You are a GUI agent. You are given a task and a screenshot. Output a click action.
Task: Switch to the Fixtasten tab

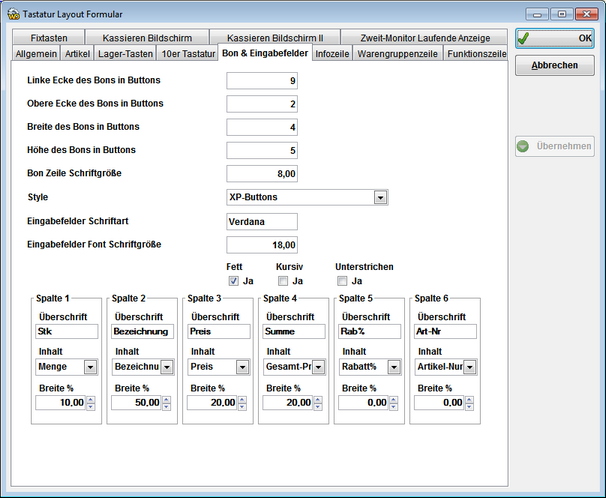[48, 37]
